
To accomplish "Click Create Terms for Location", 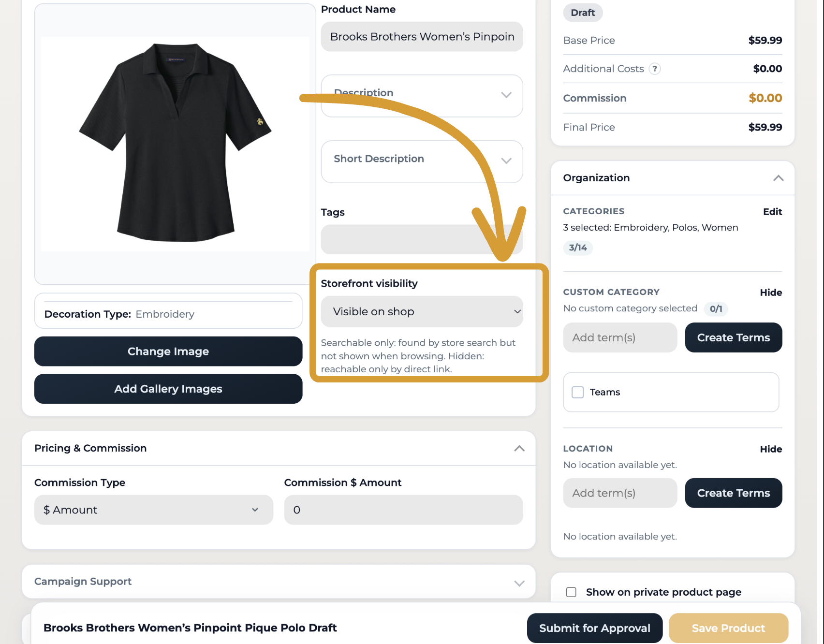I will [x=734, y=493].
